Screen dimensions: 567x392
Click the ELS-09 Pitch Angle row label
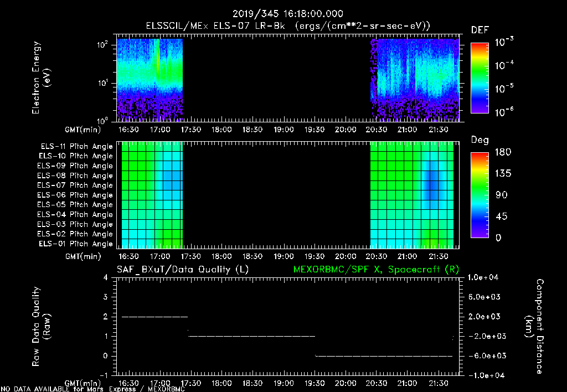75,166
